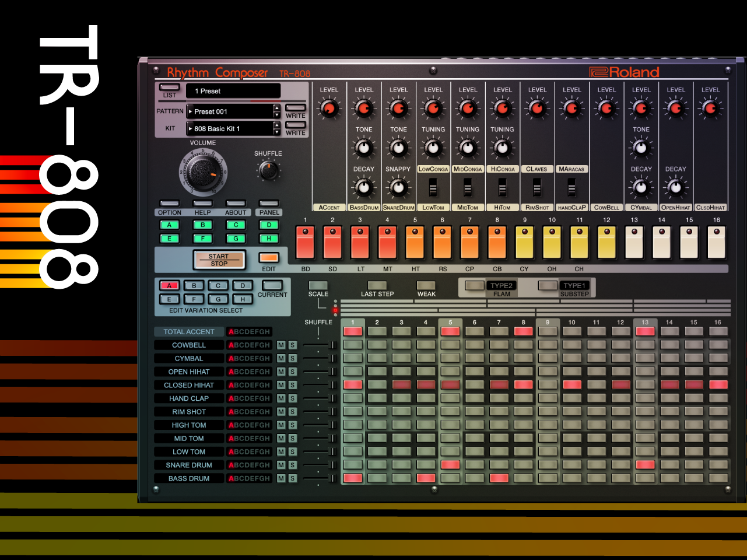
Task: Toggle the Claves/RimShot switch
Action: 537,187
